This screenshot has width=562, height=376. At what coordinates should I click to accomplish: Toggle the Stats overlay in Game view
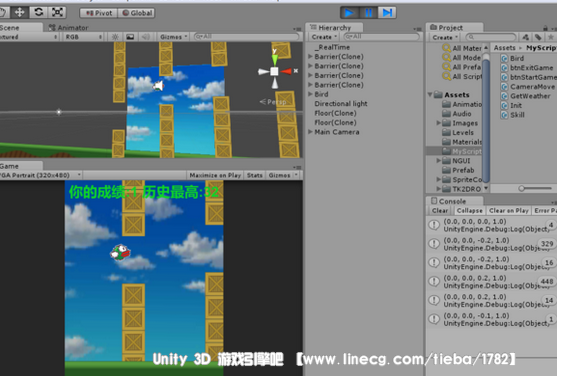(254, 175)
